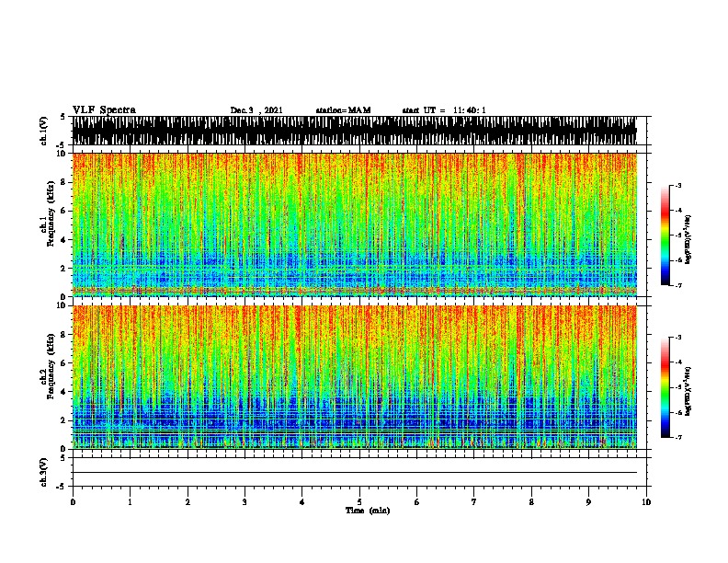Click the "4" frequency tick of ch.1 spectrogram

click(64, 240)
